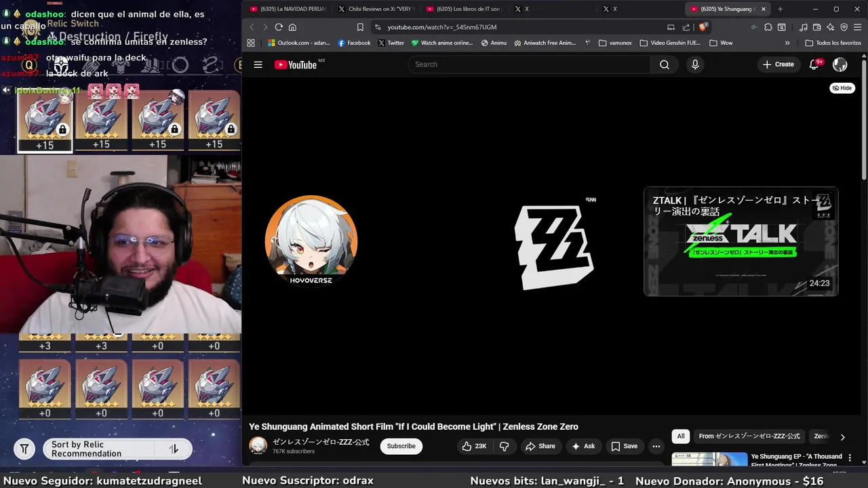The image size is (868, 488).
Task: Open Todos los favoritos folder
Action: click(x=833, y=43)
